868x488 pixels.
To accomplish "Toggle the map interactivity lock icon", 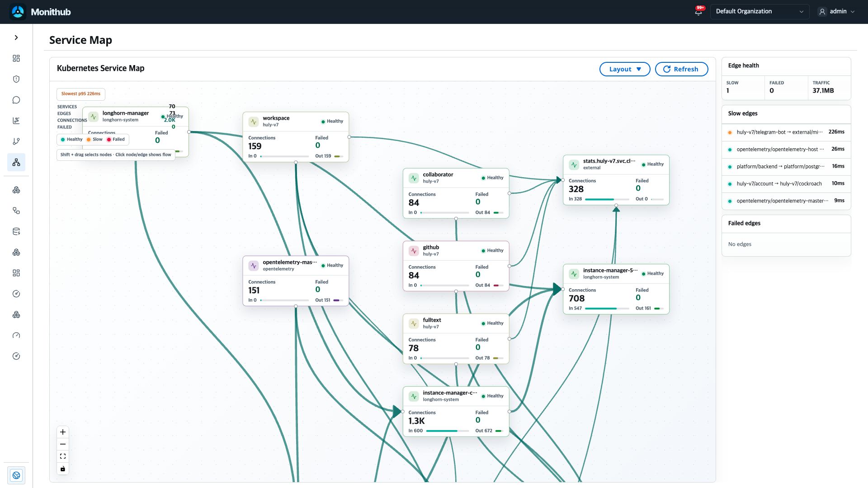I will click(x=63, y=469).
